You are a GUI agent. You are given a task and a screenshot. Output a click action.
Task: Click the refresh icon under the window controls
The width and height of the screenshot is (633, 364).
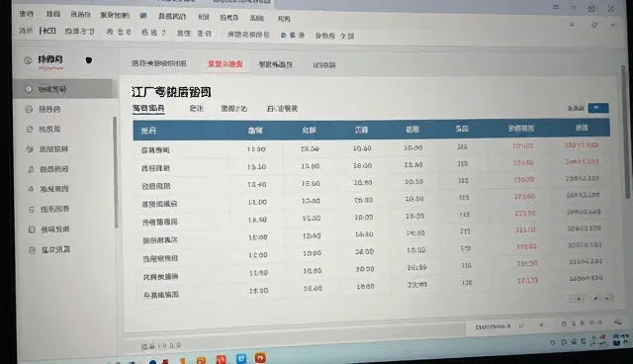pos(594,25)
